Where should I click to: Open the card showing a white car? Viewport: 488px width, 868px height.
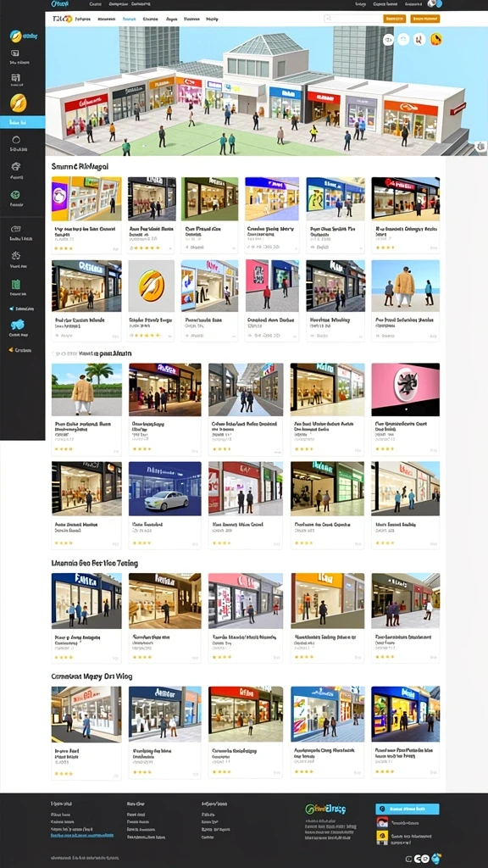pyautogui.click(x=165, y=506)
